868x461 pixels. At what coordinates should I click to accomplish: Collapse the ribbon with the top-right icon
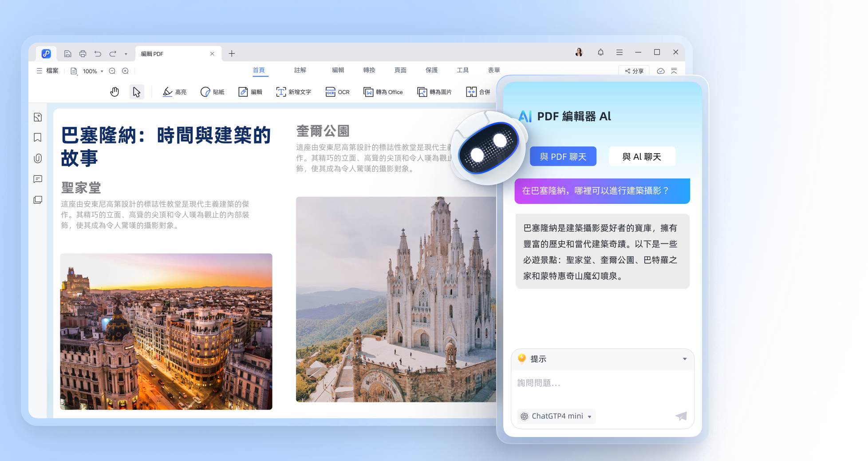[674, 71]
